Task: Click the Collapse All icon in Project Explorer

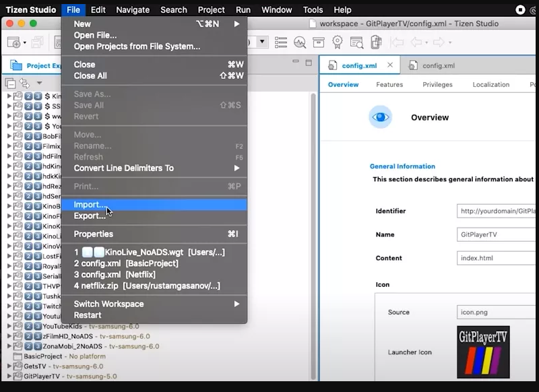Action: (10, 84)
